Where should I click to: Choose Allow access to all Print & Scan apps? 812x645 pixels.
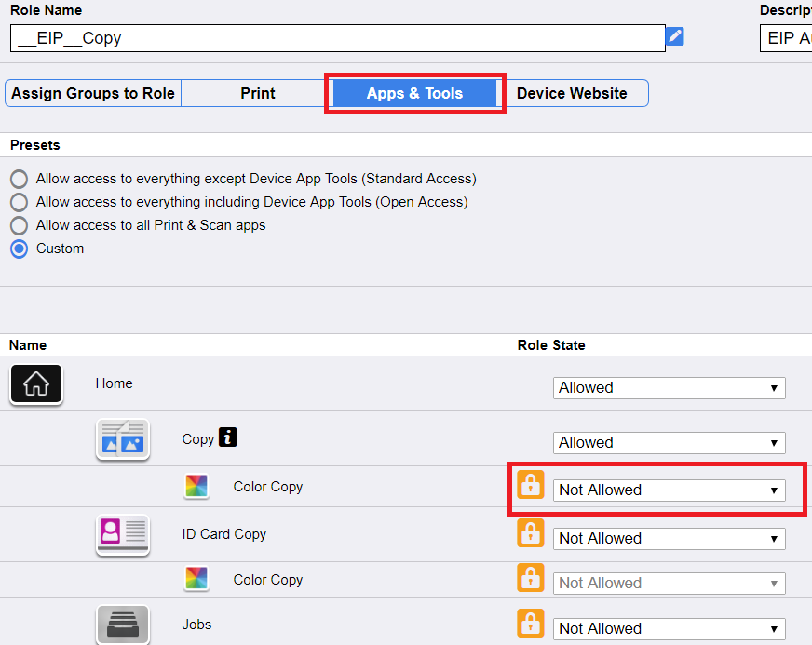point(19,225)
